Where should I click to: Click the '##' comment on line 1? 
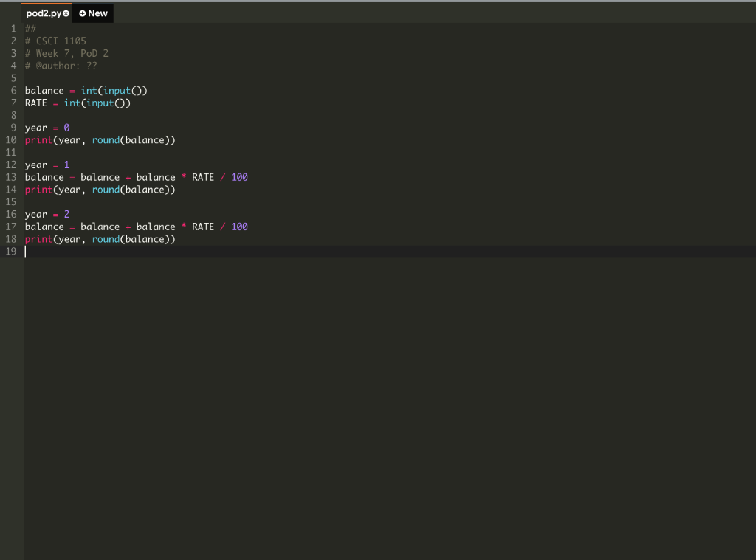(30, 29)
